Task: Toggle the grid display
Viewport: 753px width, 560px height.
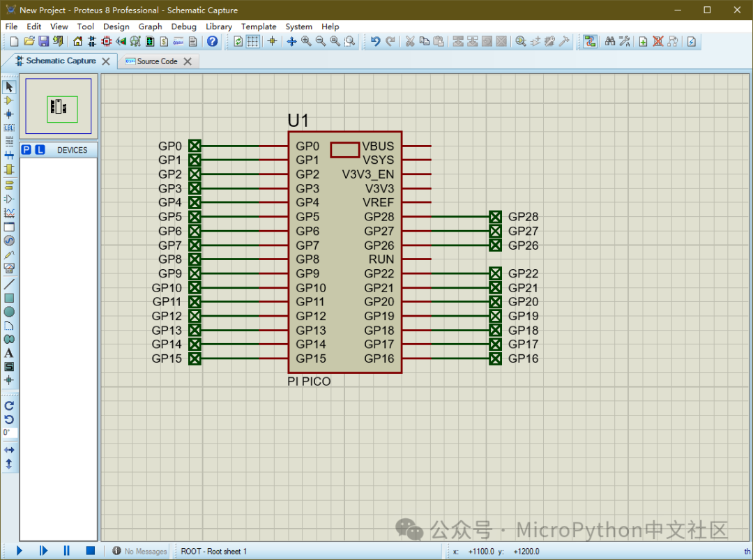Action: (252, 42)
